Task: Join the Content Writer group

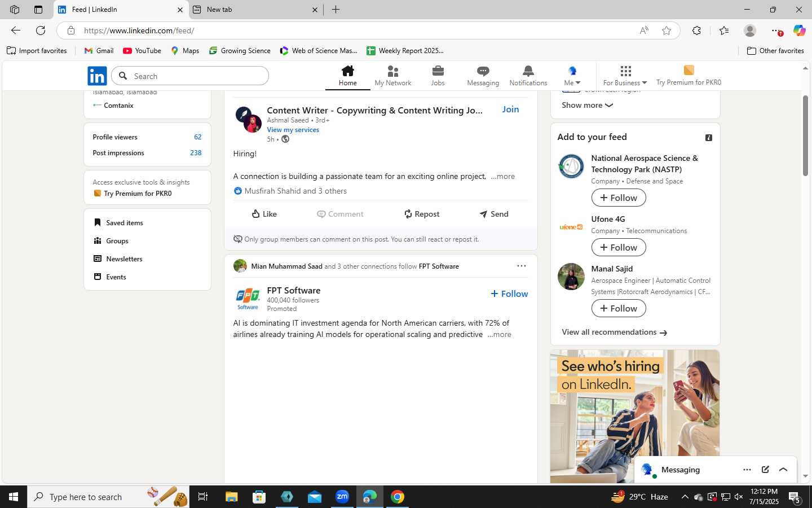Action: [510, 110]
